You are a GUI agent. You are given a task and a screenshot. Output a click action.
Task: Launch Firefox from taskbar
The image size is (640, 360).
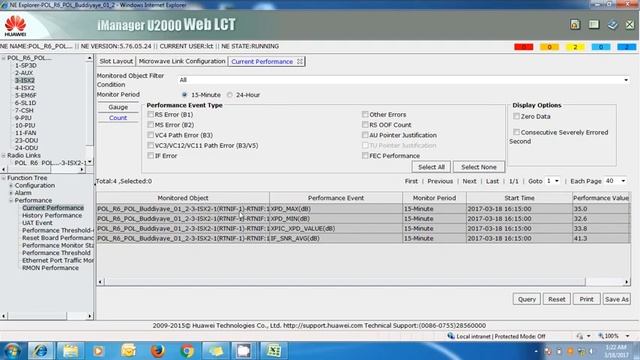(158, 351)
